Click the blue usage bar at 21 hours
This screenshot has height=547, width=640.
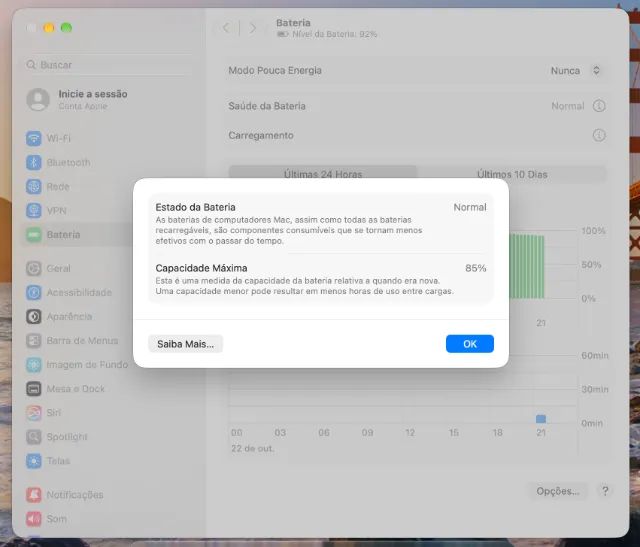[x=541, y=419]
